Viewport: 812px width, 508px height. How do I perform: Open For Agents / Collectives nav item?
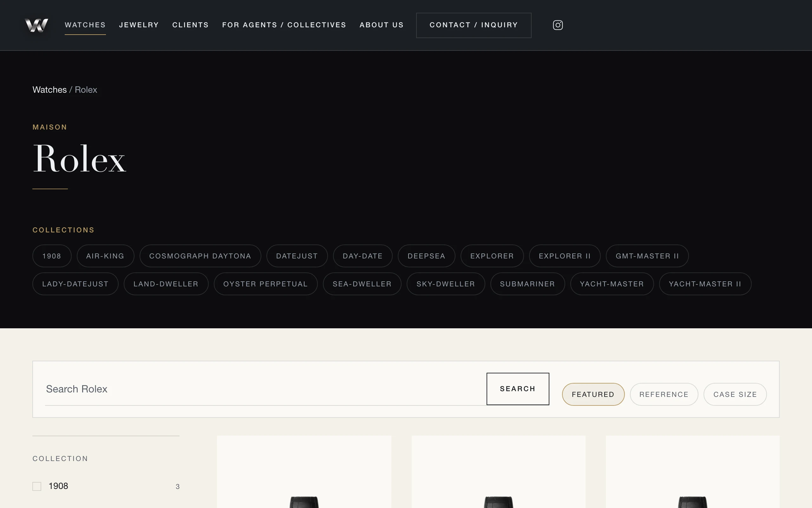(x=284, y=25)
